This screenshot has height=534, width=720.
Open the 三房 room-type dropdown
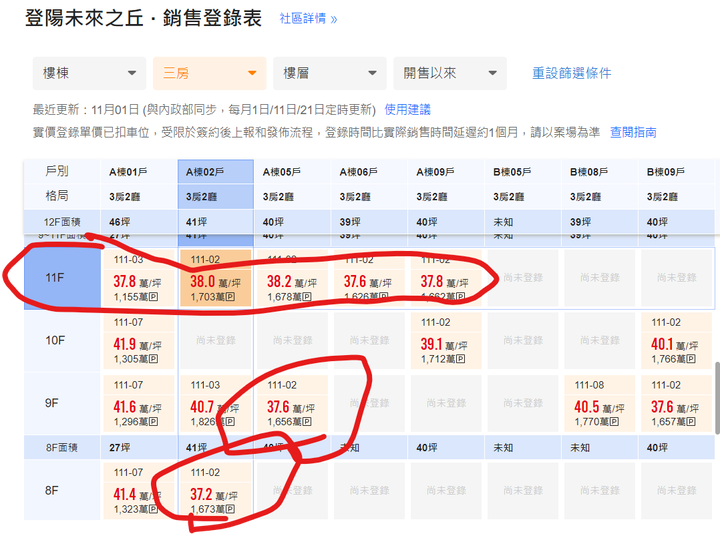click(x=209, y=73)
